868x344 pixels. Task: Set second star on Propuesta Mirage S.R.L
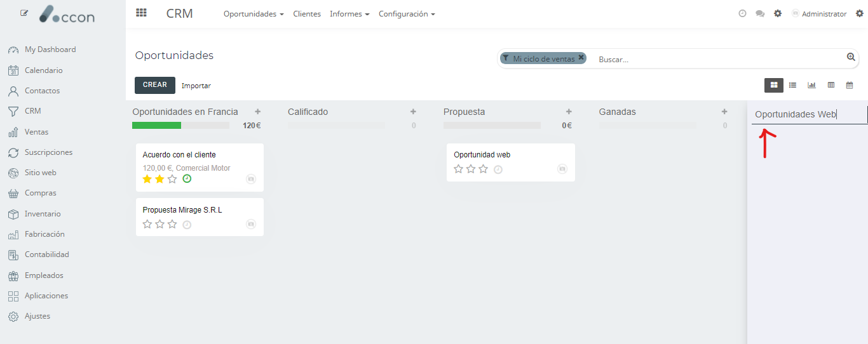pos(159,224)
